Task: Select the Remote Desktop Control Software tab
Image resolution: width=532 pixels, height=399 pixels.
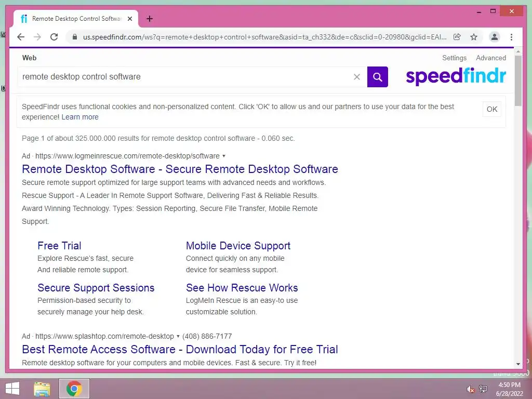Action: click(76, 19)
